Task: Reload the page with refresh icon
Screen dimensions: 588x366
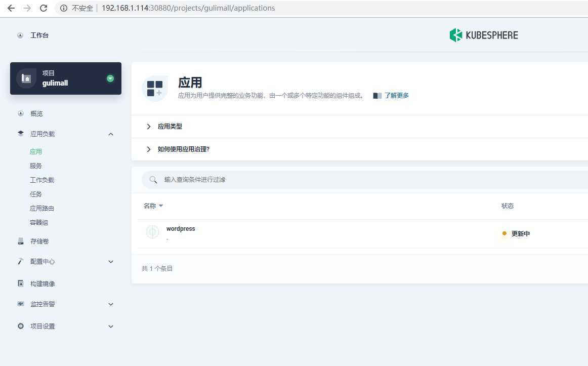Action: [44, 8]
